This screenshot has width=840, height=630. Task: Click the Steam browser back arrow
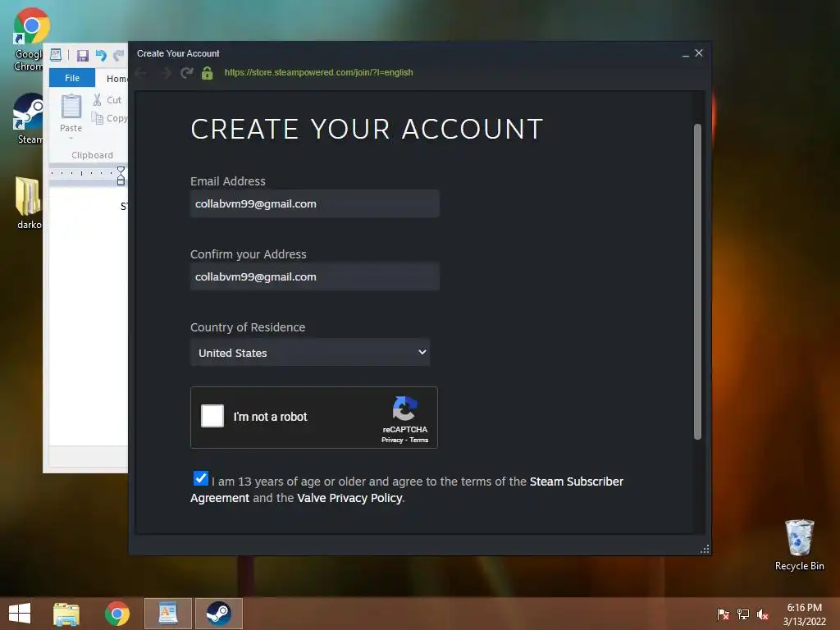coord(141,73)
